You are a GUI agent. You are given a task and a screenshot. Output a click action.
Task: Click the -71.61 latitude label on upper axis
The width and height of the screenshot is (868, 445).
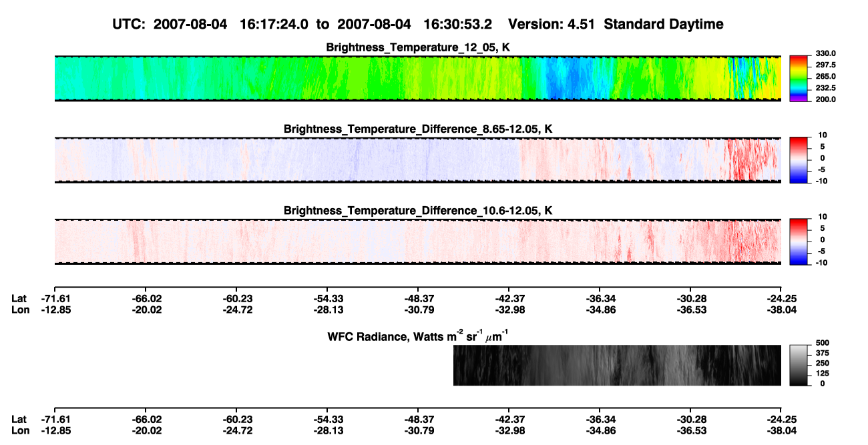[54, 298]
